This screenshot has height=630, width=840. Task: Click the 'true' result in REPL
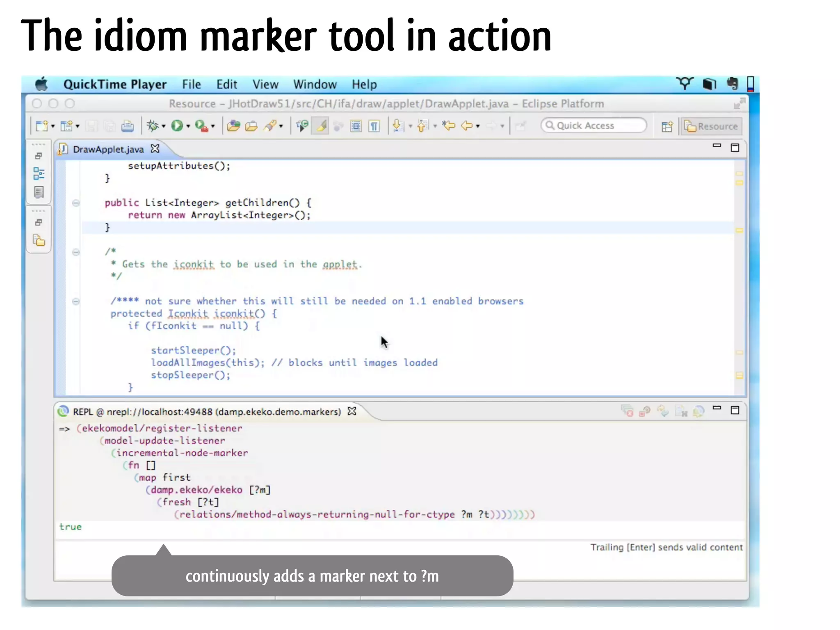[x=70, y=527]
